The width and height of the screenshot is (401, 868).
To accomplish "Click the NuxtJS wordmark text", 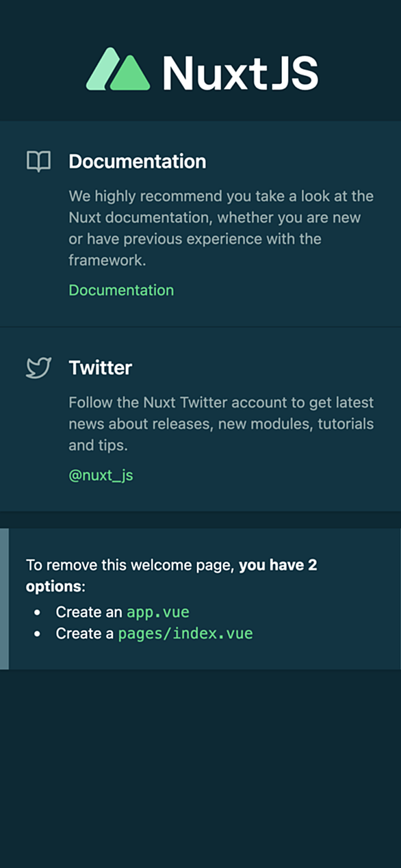I will point(240,73).
